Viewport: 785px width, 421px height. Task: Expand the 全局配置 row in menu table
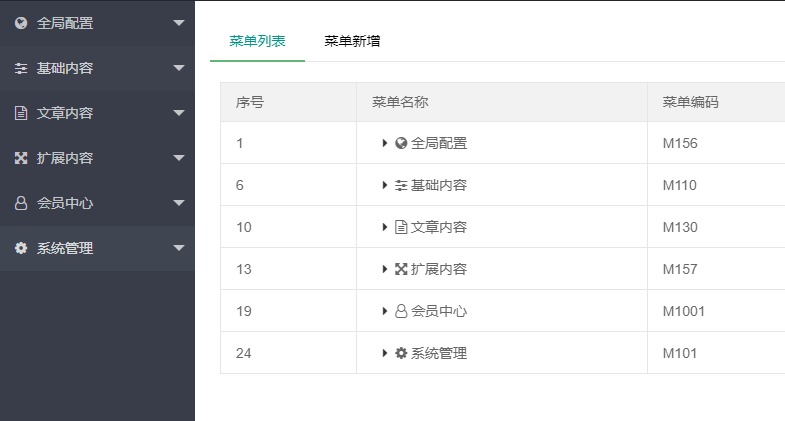click(x=384, y=143)
